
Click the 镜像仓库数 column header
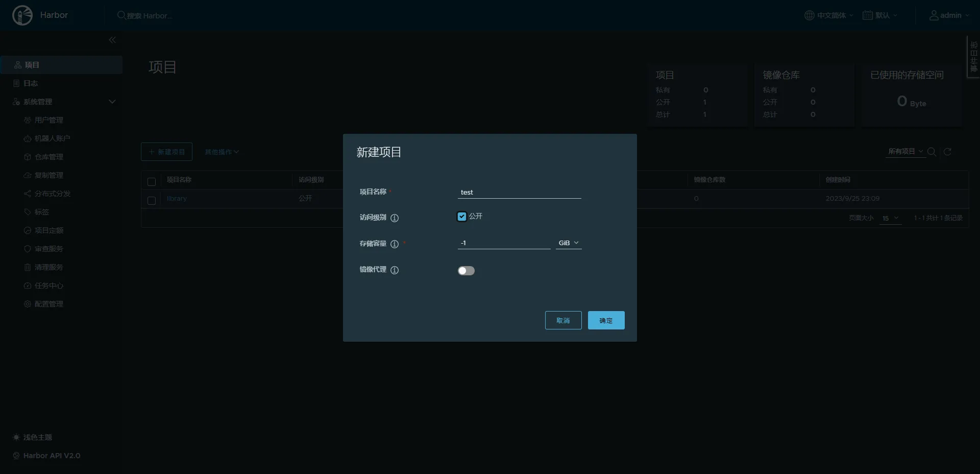click(x=709, y=180)
